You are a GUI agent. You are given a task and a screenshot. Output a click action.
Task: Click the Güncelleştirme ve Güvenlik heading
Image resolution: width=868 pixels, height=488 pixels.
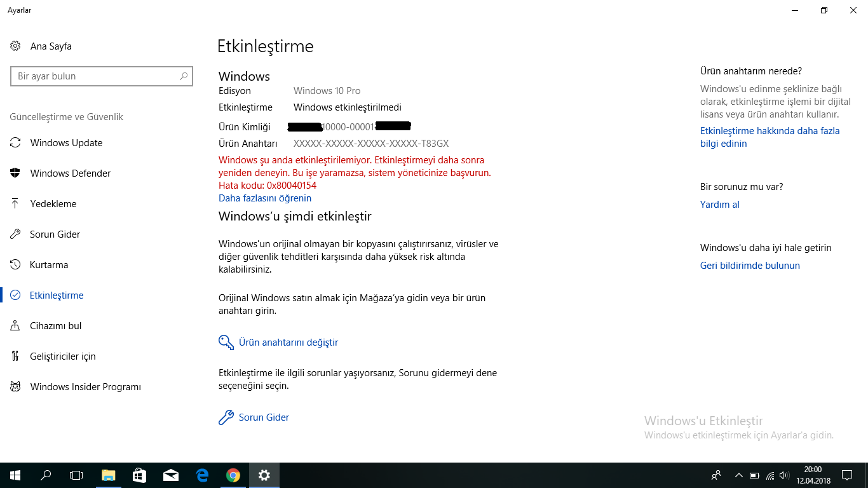click(x=67, y=117)
